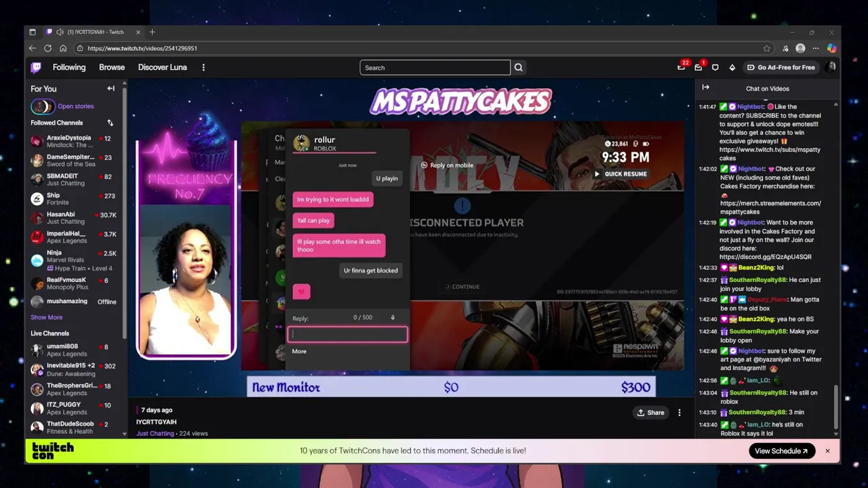The height and width of the screenshot is (488, 868).
Task: Click Beanz2King username at 1:42:33
Action: click(757, 268)
